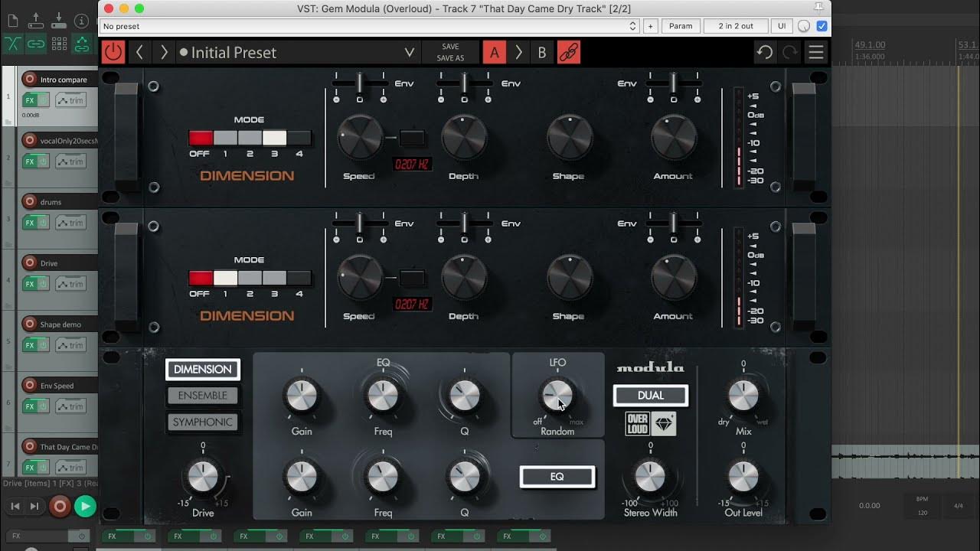This screenshot has width=980, height=551.
Task: Click the red chain link icon
Action: coord(569,52)
